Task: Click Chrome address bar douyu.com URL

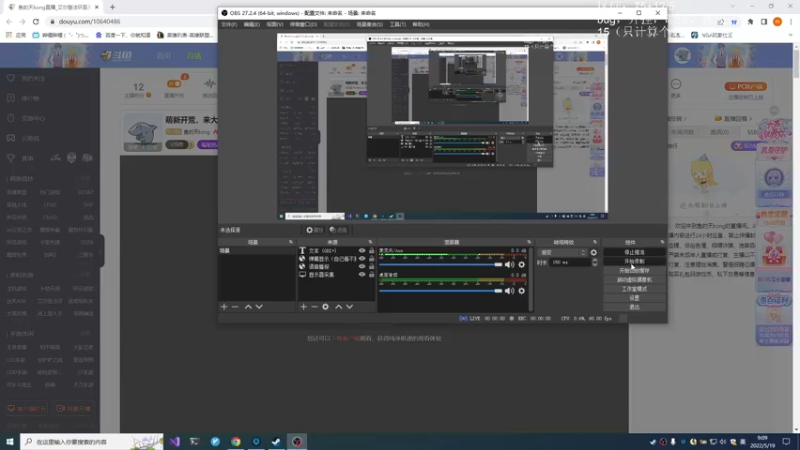Action: click(90, 21)
